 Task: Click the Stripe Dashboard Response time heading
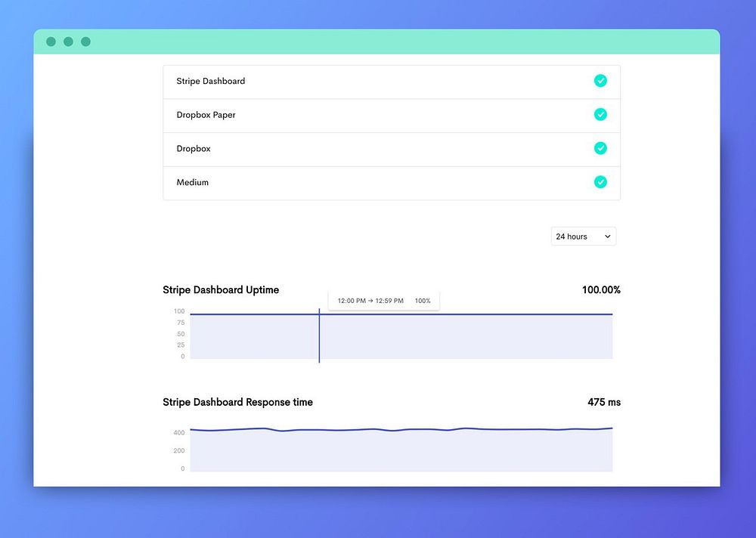point(237,402)
